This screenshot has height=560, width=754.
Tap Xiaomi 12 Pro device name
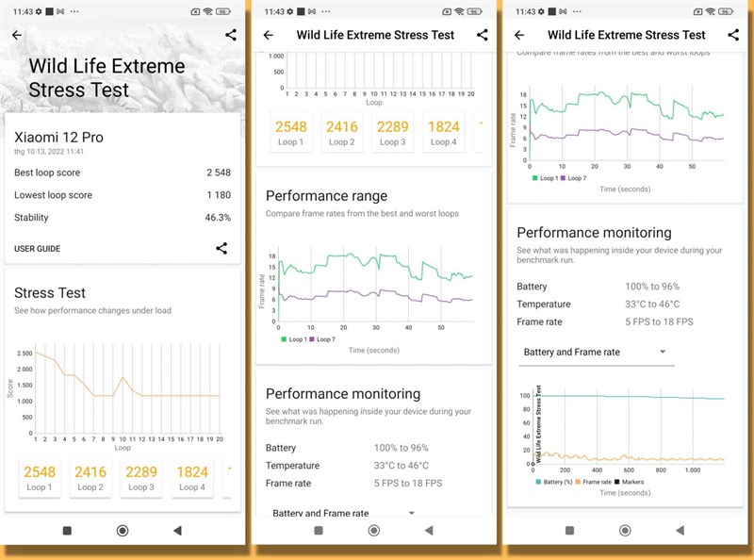point(58,138)
